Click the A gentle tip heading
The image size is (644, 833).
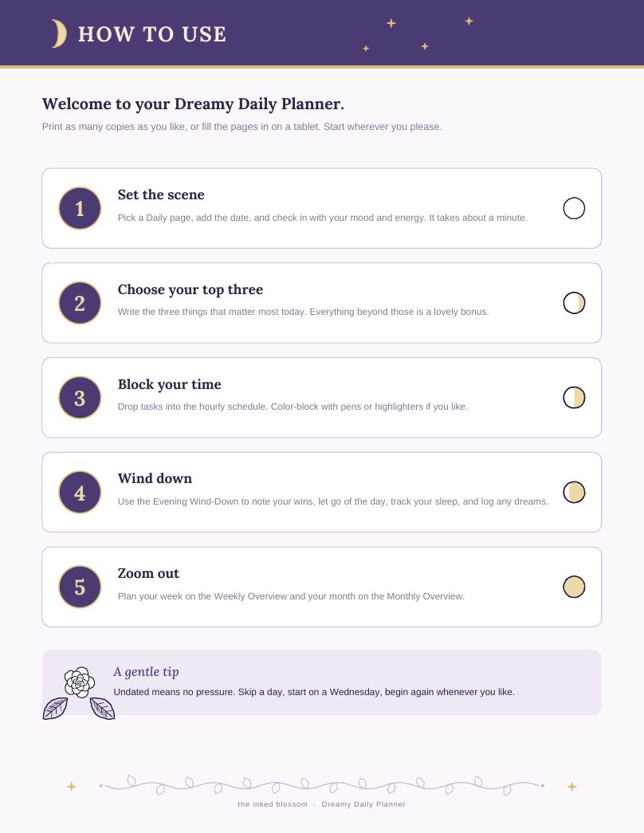pyautogui.click(x=146, y=672)
